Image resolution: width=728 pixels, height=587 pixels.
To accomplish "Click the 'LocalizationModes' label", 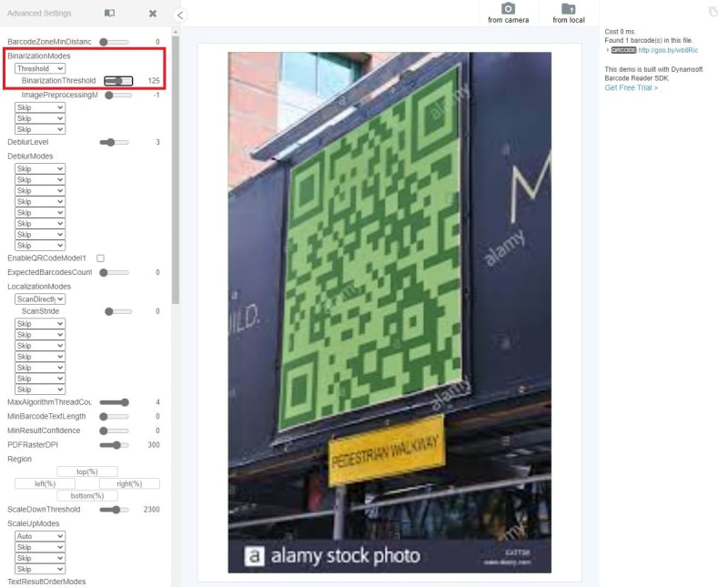I will click(39, 287).
